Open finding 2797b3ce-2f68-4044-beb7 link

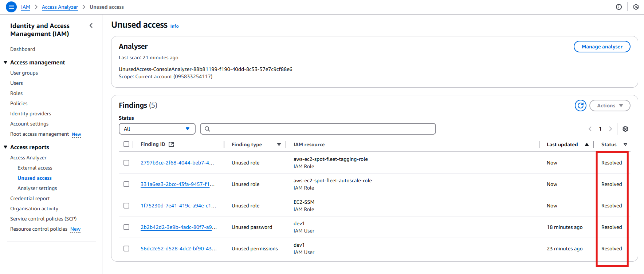(x=177, y=163)
